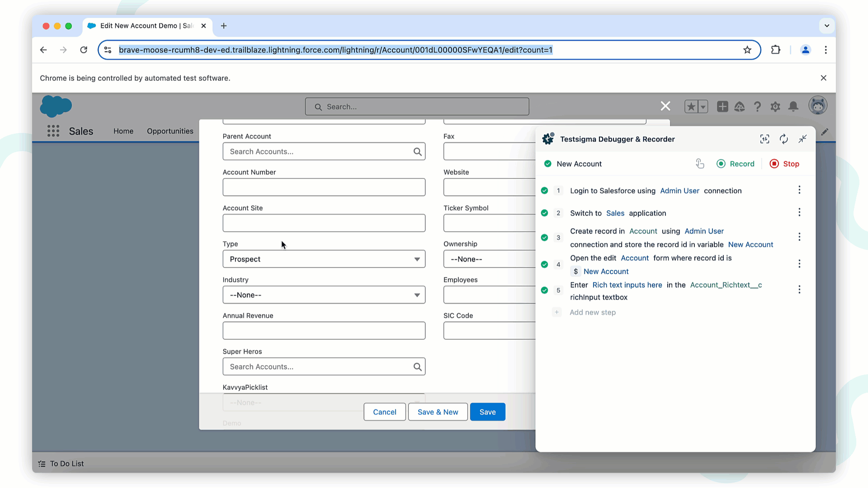Screen dimensions: 868x488
Task: Collapse the Testsigma recorder panel
Action: click(x=803, y=139)
